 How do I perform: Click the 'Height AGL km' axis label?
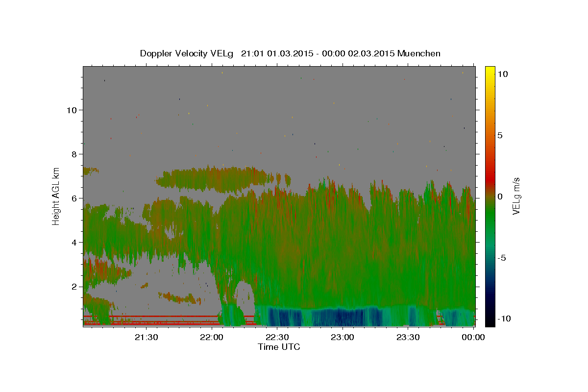click(x=56, y=196)
